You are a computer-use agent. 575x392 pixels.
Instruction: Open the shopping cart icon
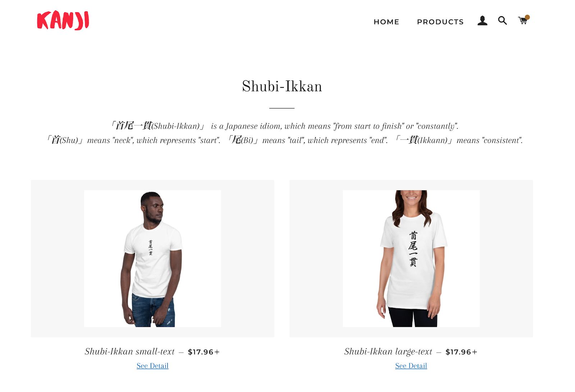click(x=523, y=21)
